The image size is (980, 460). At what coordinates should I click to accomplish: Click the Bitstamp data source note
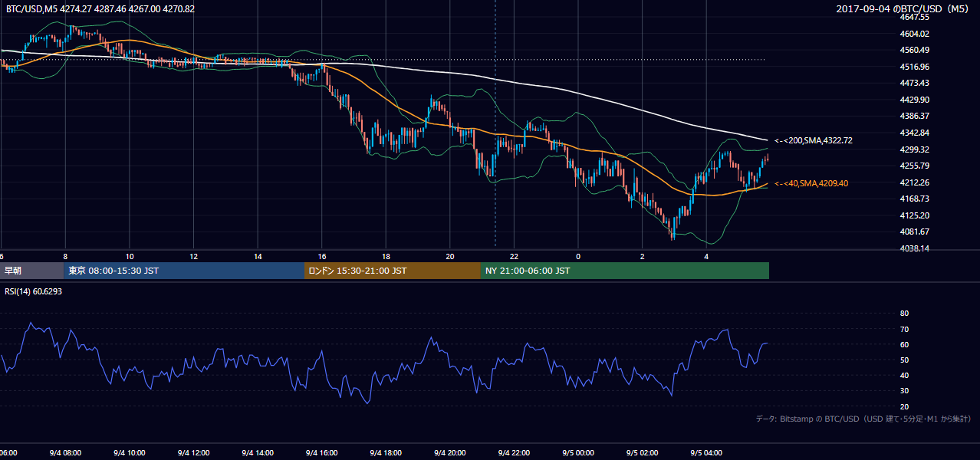(x=863, y=419)
